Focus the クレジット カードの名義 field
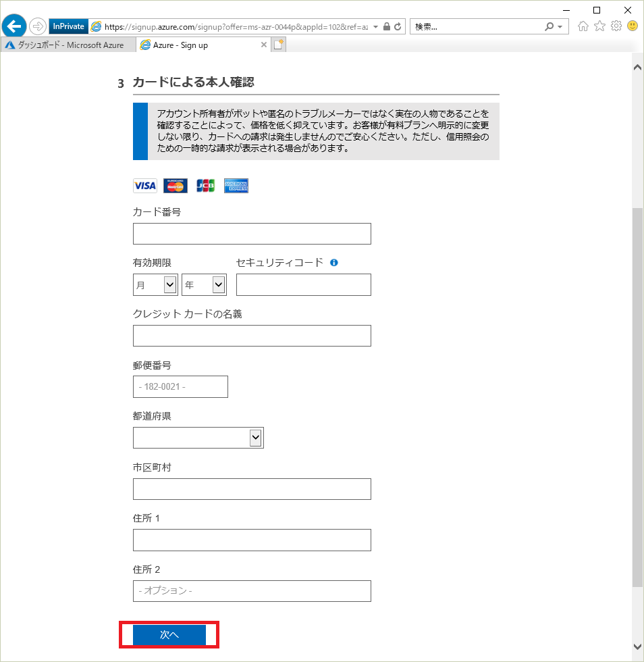Image resolution: width=644 pixels, height=662 pixels. tap(252, 336)
